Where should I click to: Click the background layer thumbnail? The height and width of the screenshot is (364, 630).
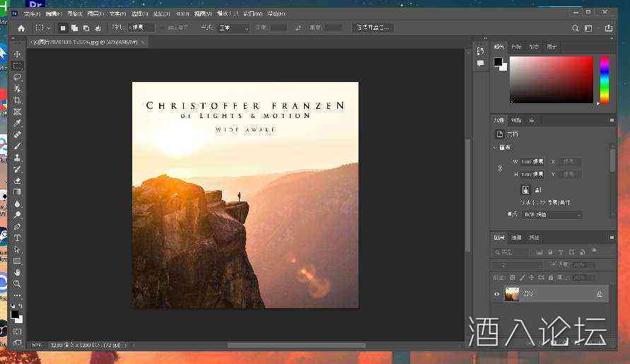512,294
